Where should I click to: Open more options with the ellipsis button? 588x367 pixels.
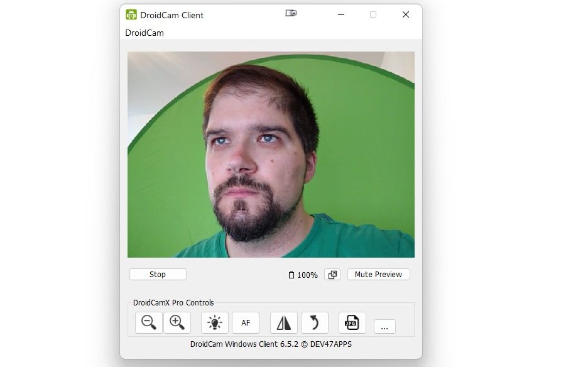(x=384, y=327)
